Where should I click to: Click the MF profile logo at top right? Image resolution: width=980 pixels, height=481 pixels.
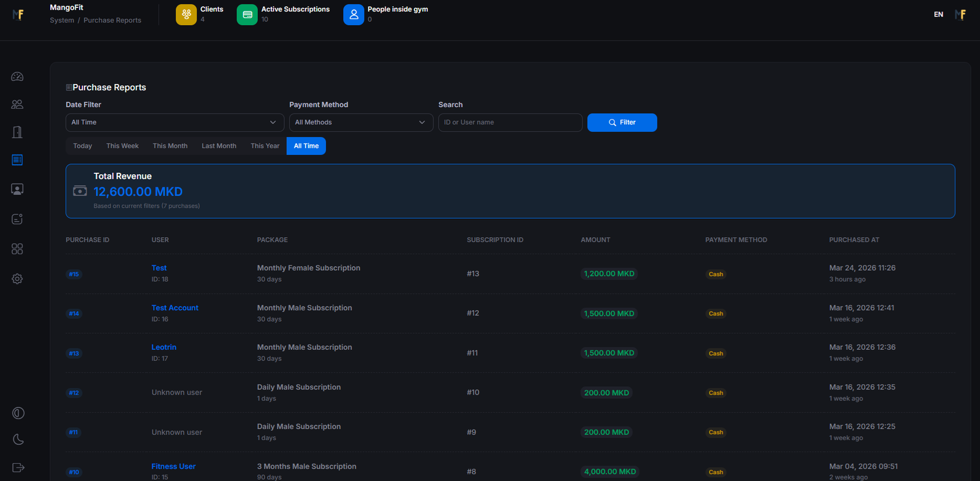[x=960, y=14]
